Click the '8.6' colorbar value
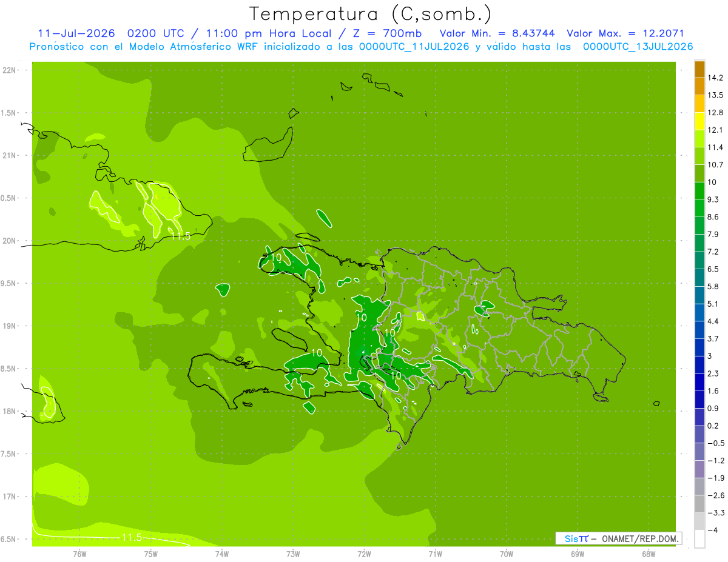The image size is (728, 562). (x=713, y=216)
